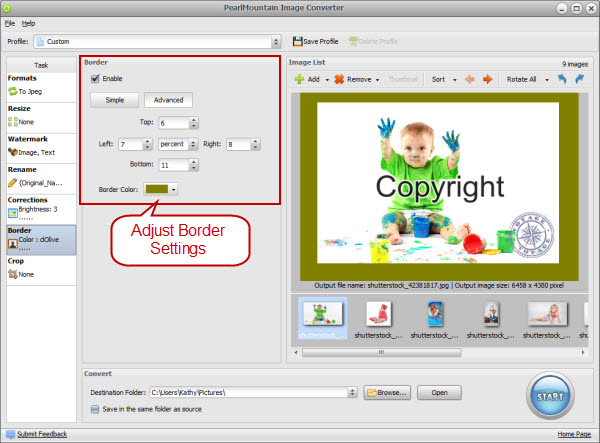Open the File menu
The height and width of the screenshot is (443, 600).
tap(9, 22)
